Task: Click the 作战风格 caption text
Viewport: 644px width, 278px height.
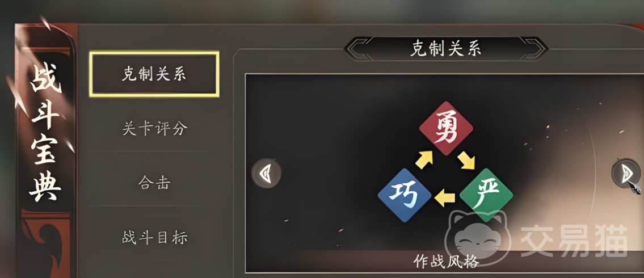Action: coord(446,262)
